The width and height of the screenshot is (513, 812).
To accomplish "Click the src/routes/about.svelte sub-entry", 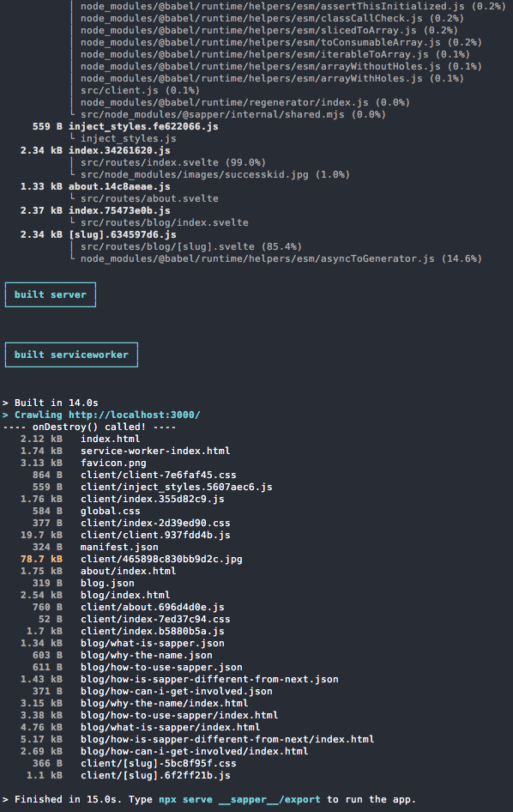I will [149, 198].
